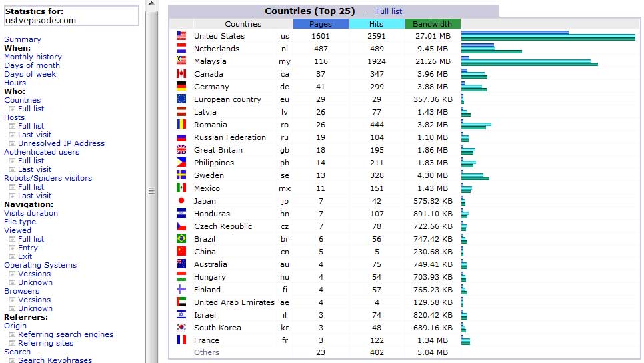Open Days of week report
Image resolution: width=644 pixels, height=363 pixels.
(30, 74)
